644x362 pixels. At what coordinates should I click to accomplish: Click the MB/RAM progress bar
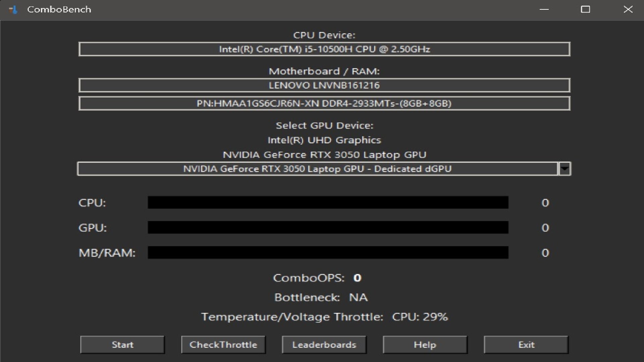[x=328, y=253]
